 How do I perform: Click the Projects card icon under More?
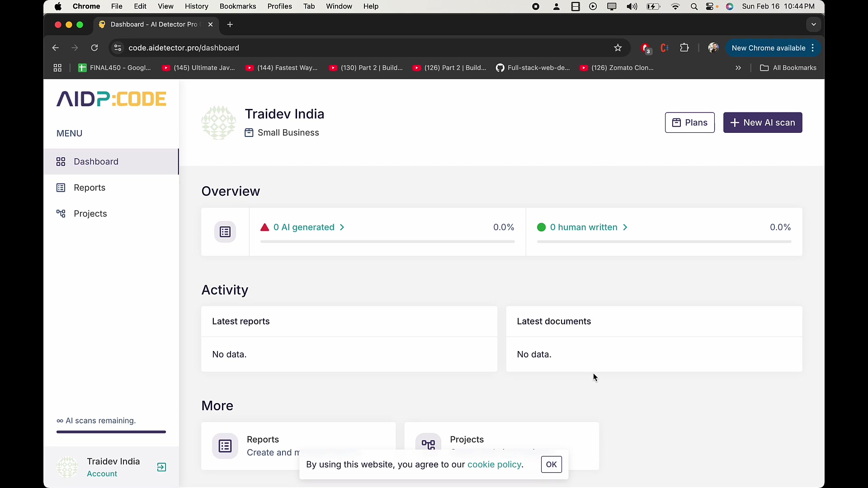(x=428, y=443)
